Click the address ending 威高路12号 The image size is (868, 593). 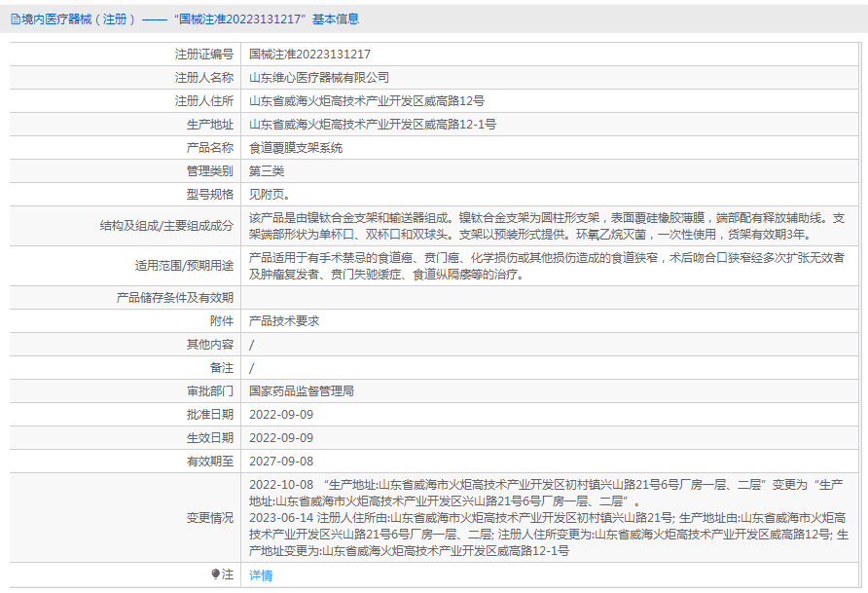pyautogui.click(x=367, y=100)
